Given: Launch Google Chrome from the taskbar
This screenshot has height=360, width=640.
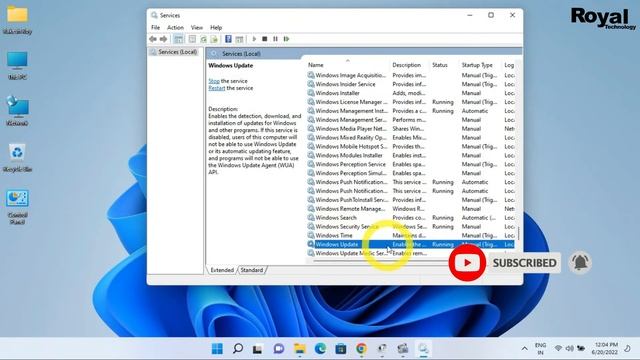Looking at the screenshot, I should pos(361,349).
